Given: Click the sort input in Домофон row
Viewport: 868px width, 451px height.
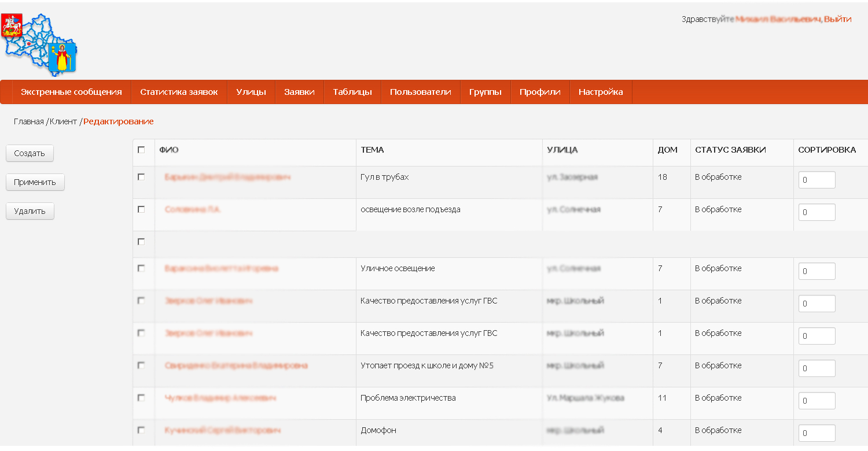Looking at the screenshot, I should coord(817,433).
